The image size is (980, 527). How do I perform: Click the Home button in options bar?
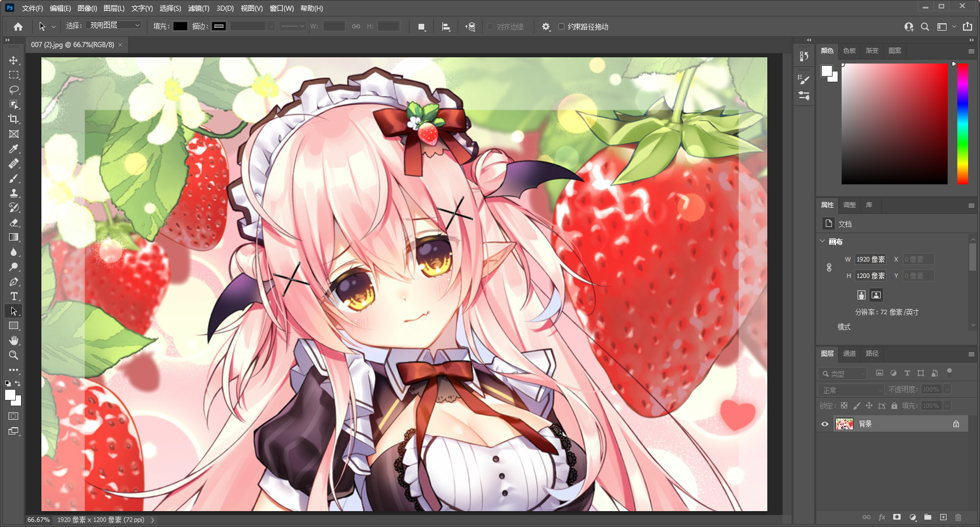point(18,27)
